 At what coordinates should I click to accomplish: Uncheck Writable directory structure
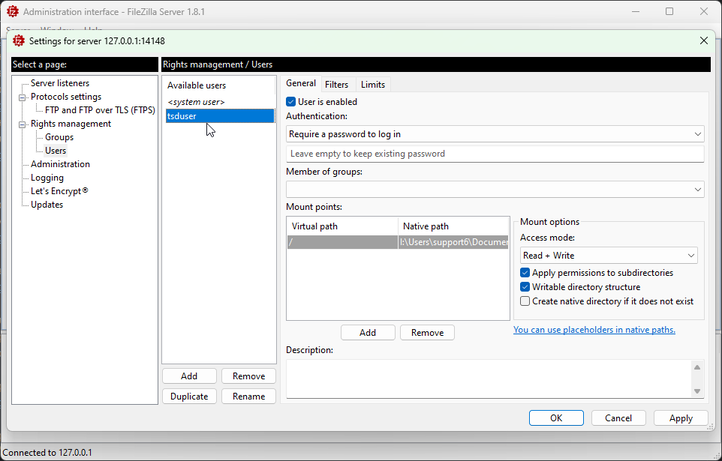point(525,287)
